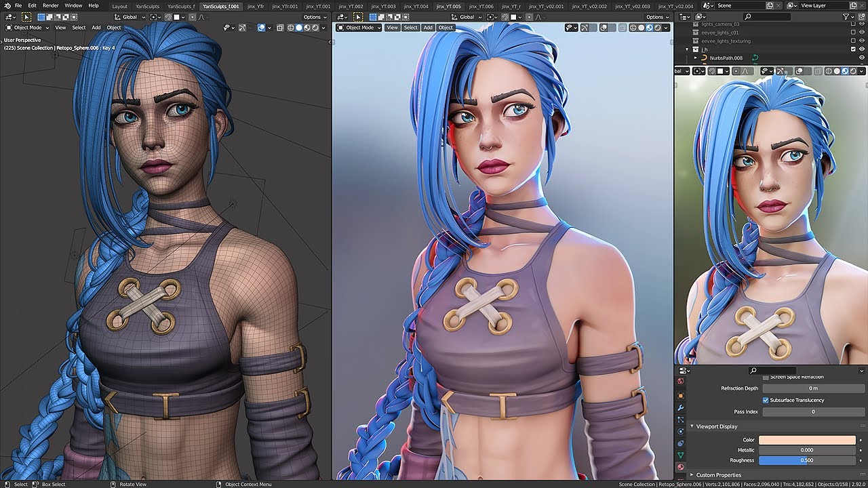868x488 pixels.
Task: Switch left viewport to rendered shading
Action: coord(315,28)
